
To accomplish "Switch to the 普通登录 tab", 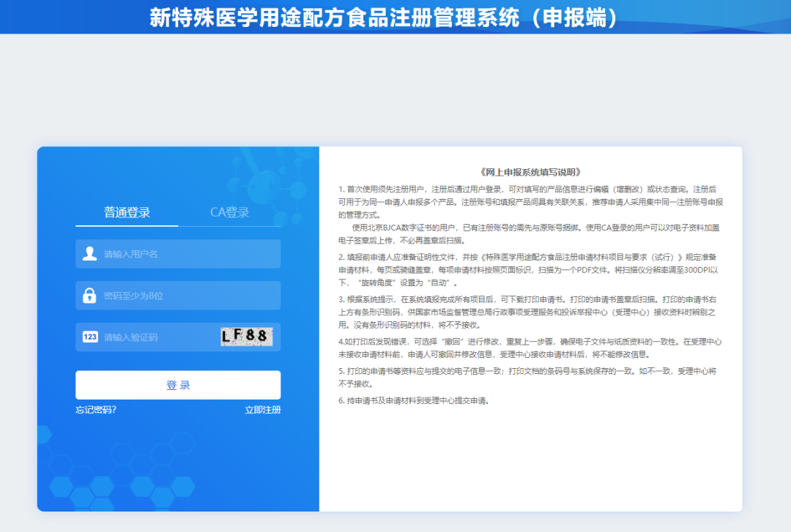I will click(x=127, y=213).
